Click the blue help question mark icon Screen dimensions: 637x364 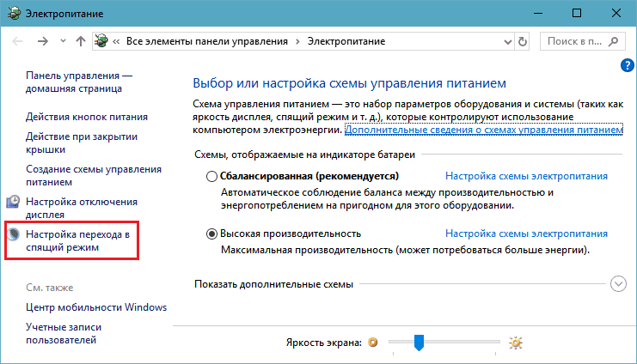click(626, 65)
